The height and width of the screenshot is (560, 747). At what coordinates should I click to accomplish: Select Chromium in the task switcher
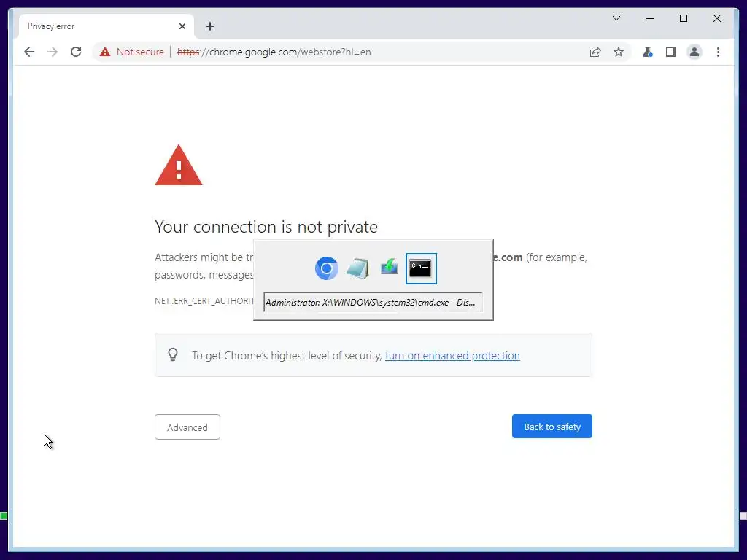tap(326, 268)
